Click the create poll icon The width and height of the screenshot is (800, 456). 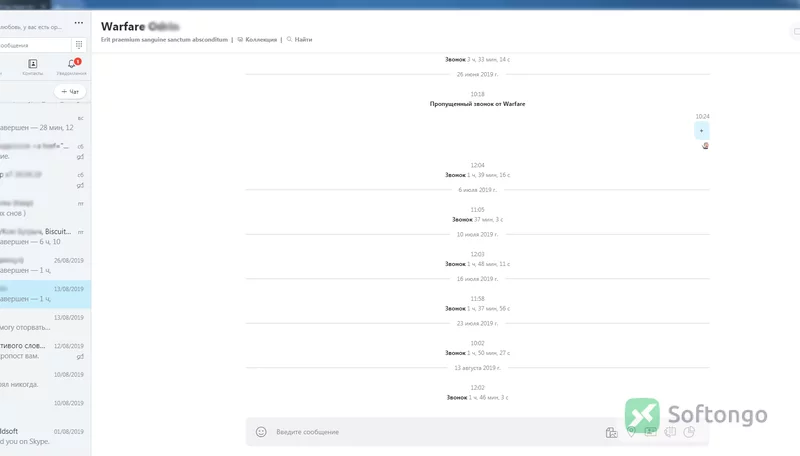coord(689,432)
